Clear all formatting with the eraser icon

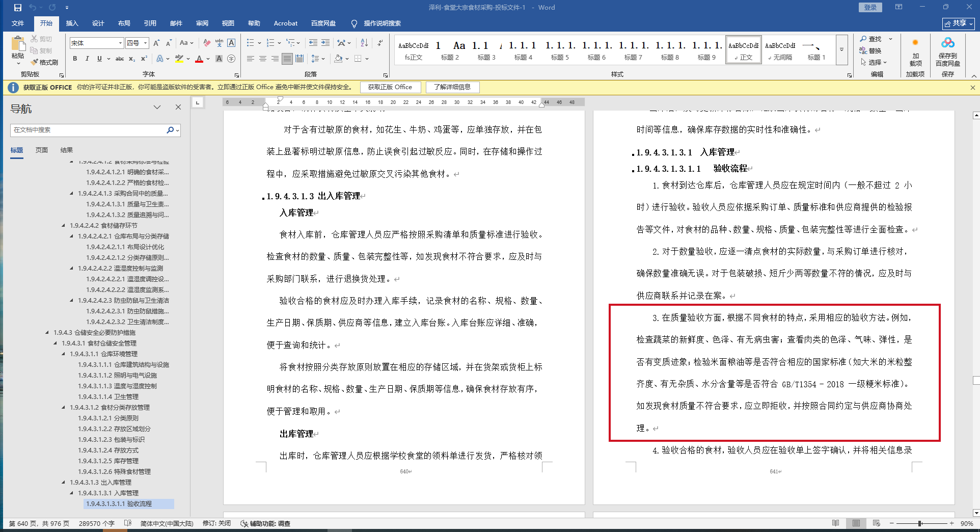click(206, 43)
